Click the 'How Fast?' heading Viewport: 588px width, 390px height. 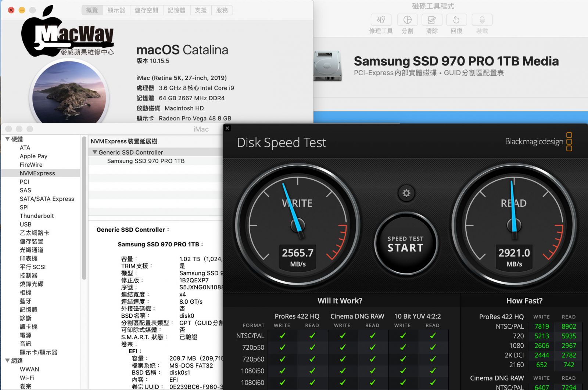click(524, 301)
